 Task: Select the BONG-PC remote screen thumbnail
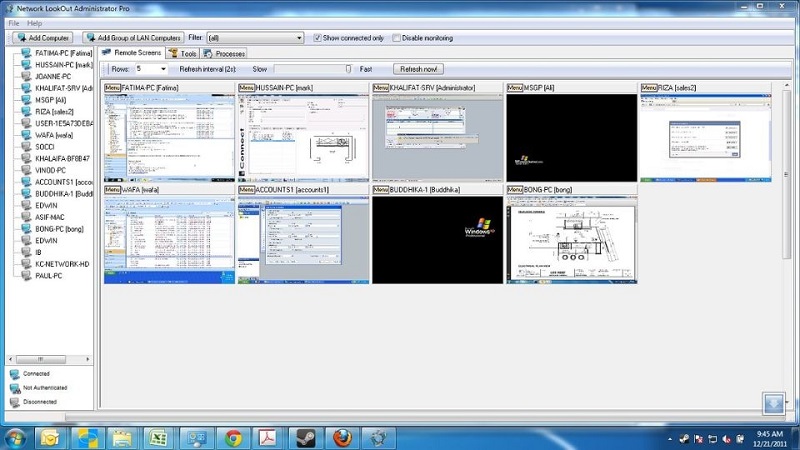pos(571,240)
